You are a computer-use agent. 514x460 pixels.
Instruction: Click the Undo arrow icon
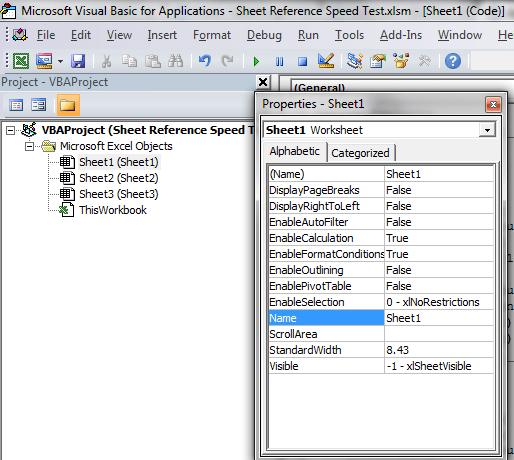(205, 61)
